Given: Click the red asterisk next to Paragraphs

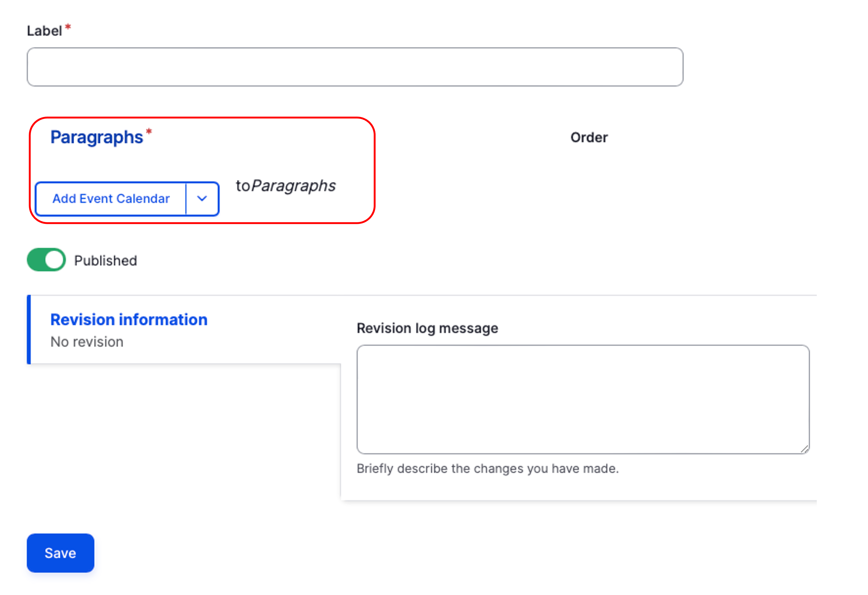Looking at the screenshot, I should pyautogui.click(x=149, y=131).
